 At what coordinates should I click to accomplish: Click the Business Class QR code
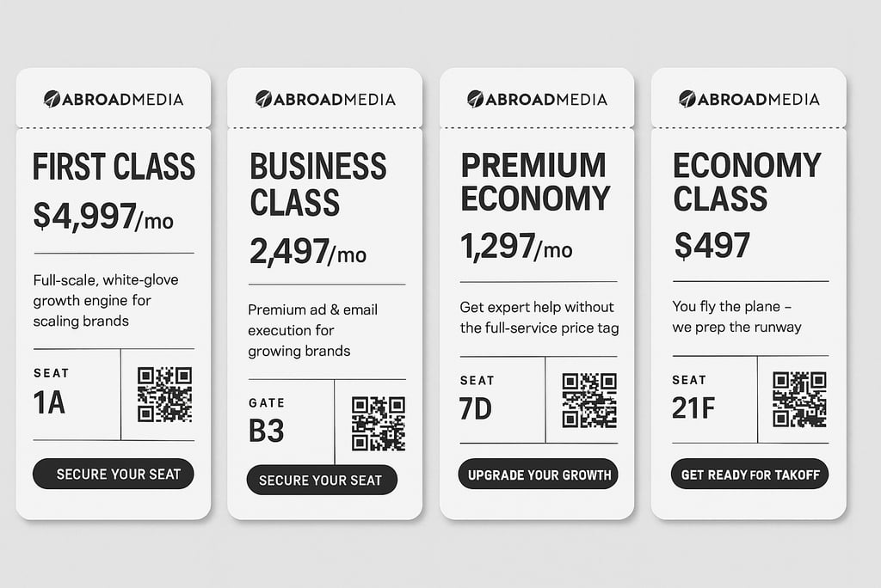click(x=378, y=423)
